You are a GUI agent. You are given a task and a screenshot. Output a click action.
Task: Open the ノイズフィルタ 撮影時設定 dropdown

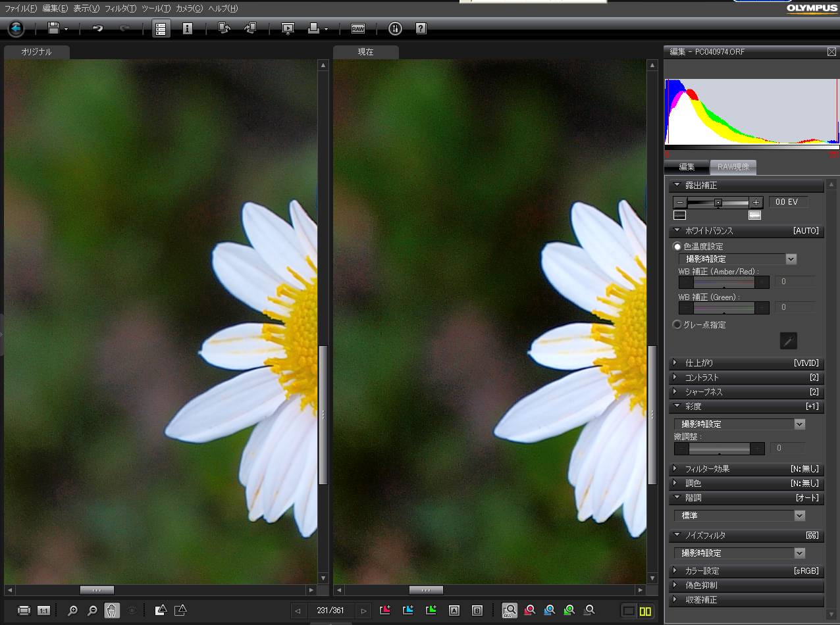[x=799, y=553]
